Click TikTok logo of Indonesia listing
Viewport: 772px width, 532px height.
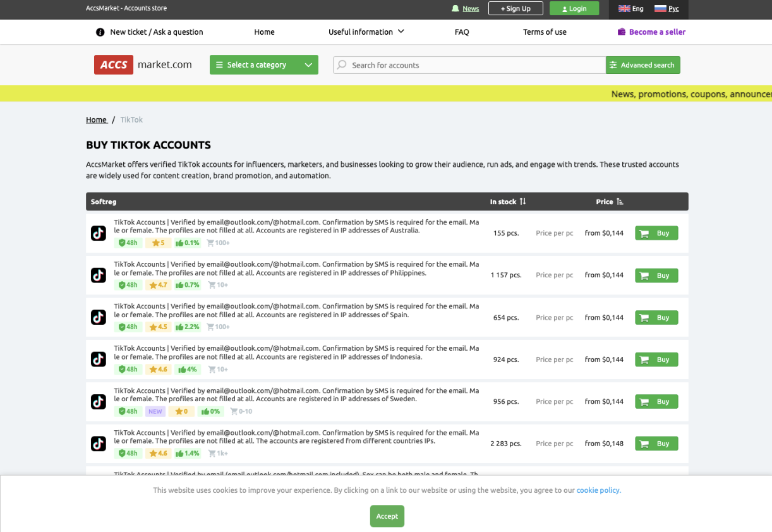[x=99, y=360]
